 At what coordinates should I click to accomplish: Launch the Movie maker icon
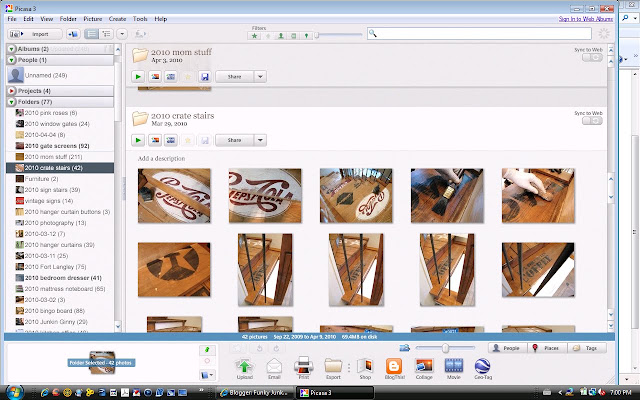pyautogui.click(x=453, y=366)
